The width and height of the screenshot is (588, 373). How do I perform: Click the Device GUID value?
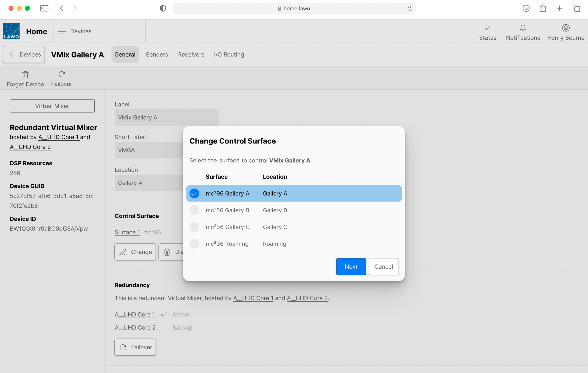click(52, 201)
